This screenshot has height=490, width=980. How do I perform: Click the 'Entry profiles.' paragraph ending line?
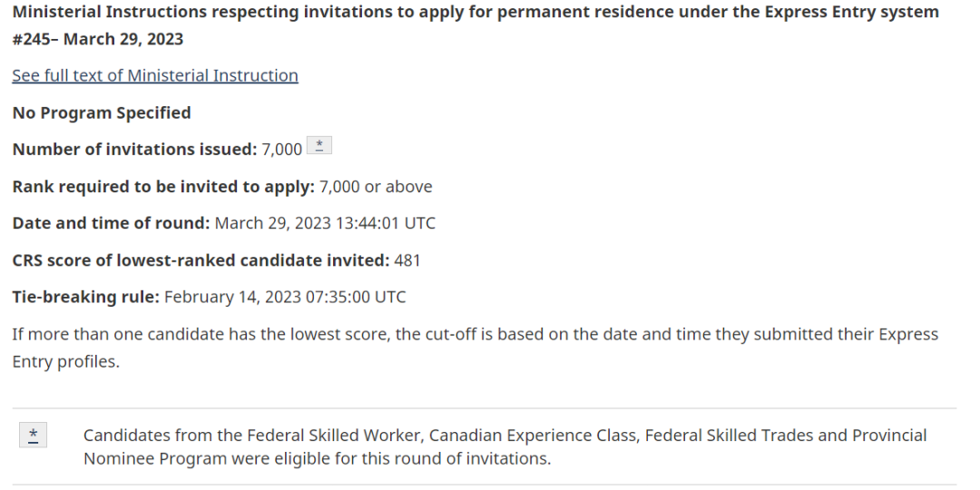[65, 362]
